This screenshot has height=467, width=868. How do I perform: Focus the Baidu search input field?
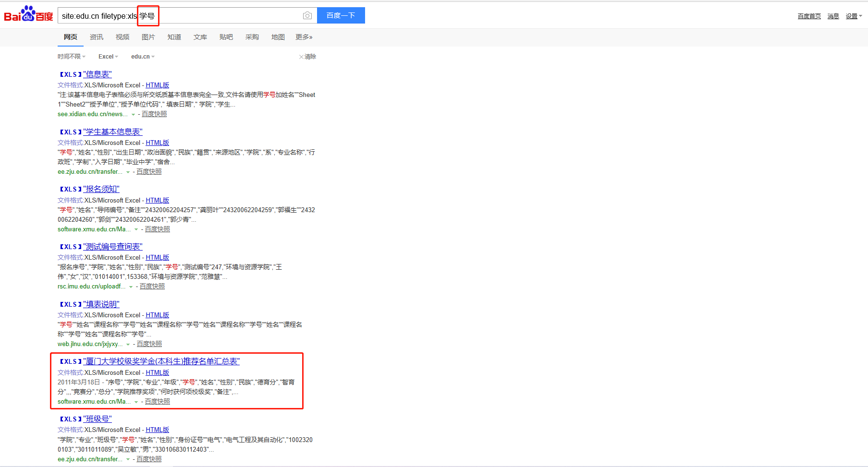click(180, 16)
